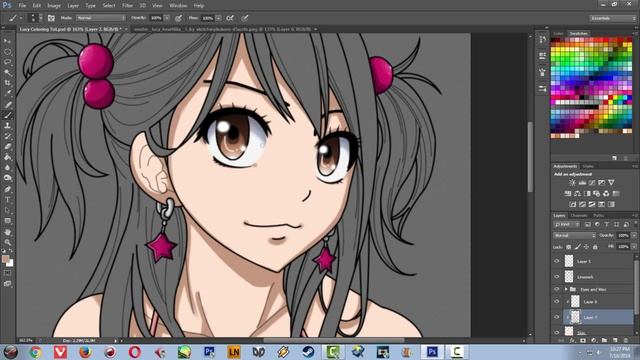Open layer blend mode Normal dropdown
Screen dimensions: 640x360
574,236
